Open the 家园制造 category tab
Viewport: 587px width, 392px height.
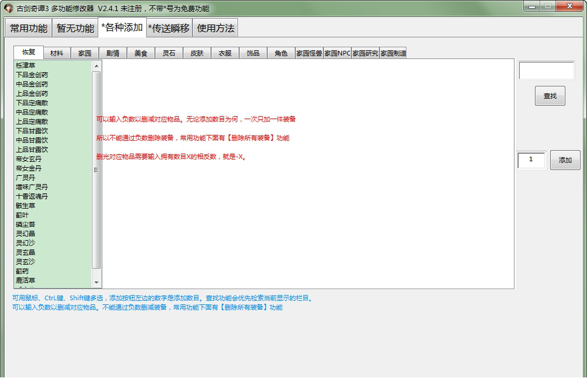(393, 53)
